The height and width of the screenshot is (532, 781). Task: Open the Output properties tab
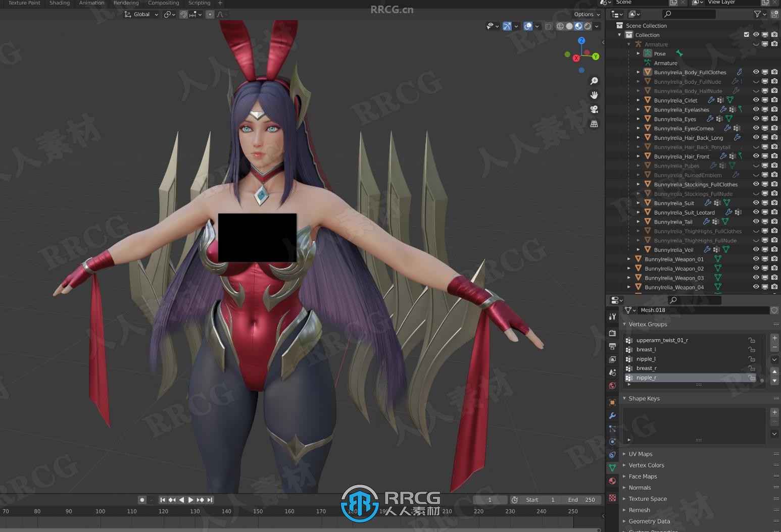(x=612, y=346)
